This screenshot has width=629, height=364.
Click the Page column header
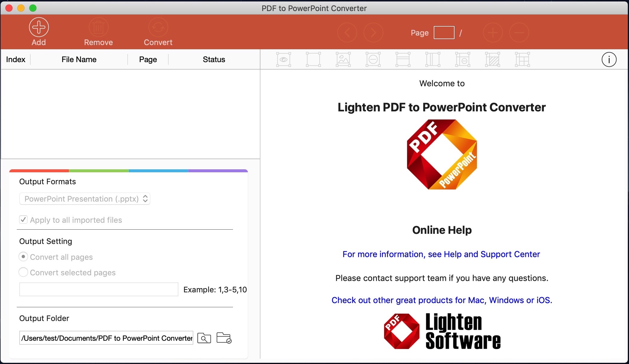pyautogui.click(x=148, y=59)
